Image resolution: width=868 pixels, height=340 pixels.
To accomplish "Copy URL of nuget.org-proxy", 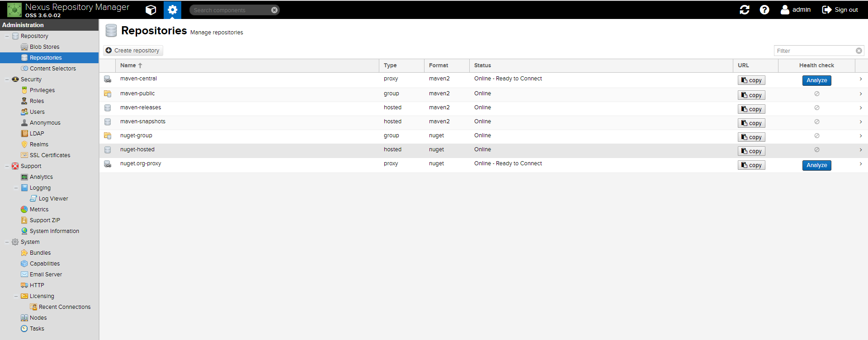I will point(751,165).
